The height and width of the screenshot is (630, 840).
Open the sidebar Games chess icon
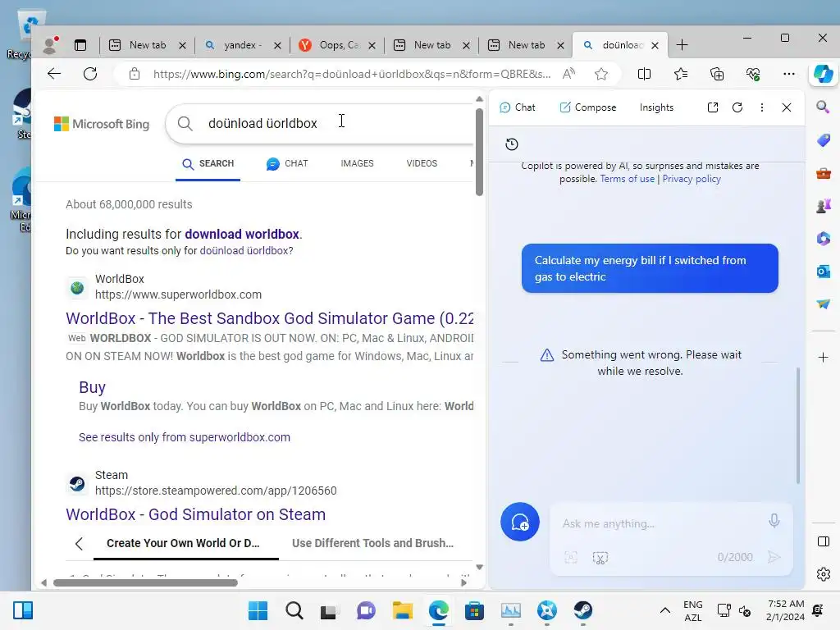point(824,206)
